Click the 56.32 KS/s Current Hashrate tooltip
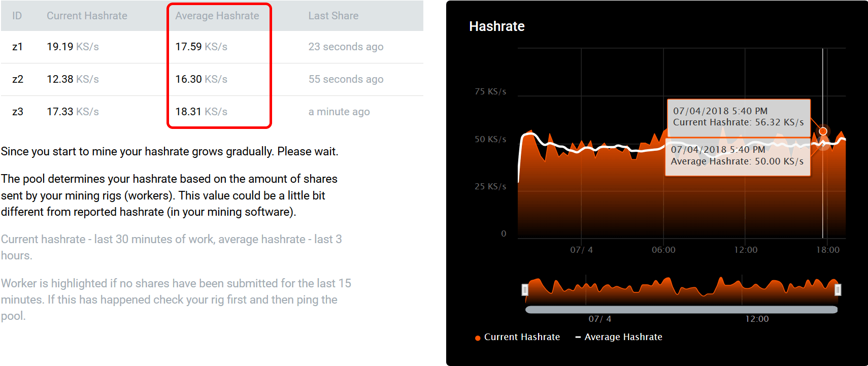Screen dimensions: 868x366 pos(738,117)
